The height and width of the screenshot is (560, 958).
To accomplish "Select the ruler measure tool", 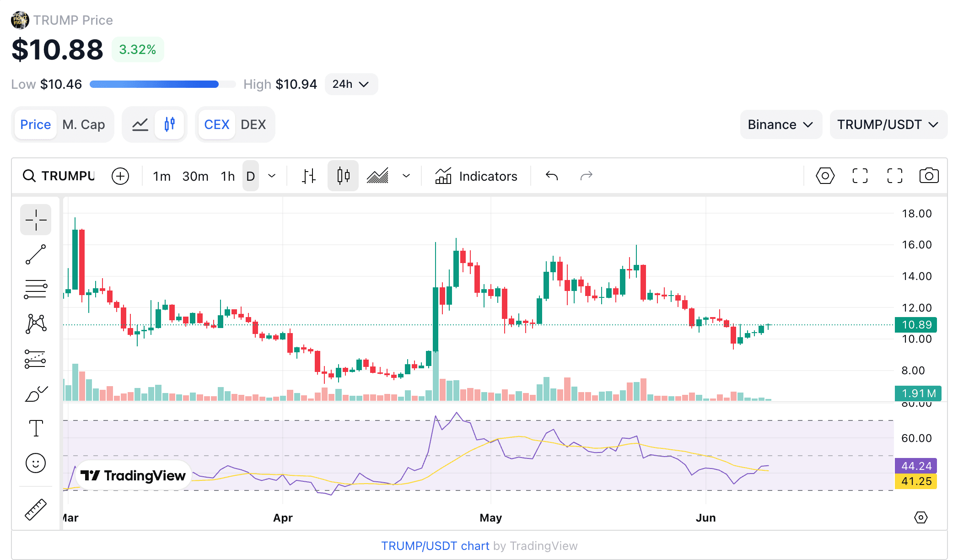I will pyautogui.click(x=36, y=509).
